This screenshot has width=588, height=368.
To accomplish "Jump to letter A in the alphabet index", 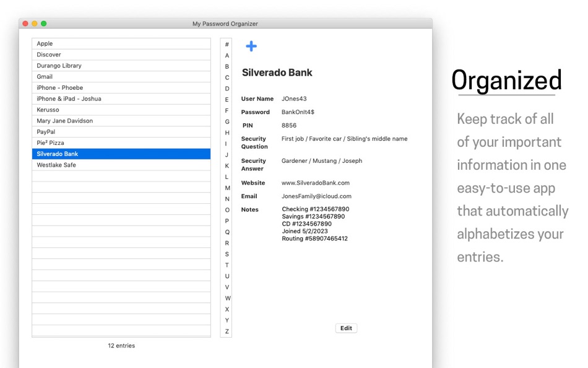I will (226, 55).
